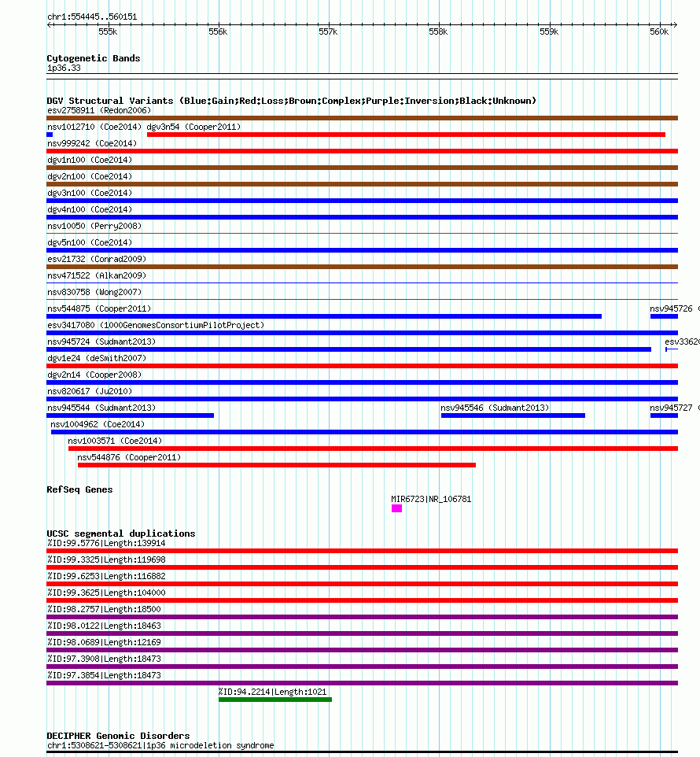Click dgv1e24 (deSmith2007) variant label
This screenshot has height=757, width=700.
click(97, 358)
